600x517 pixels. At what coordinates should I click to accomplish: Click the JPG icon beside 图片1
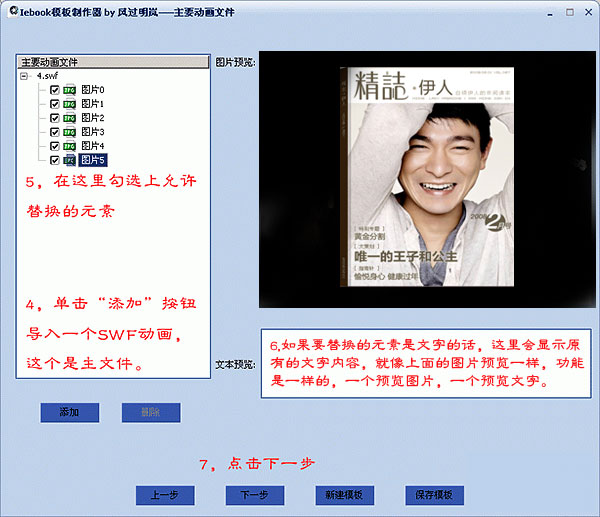[x=69, y=104]
